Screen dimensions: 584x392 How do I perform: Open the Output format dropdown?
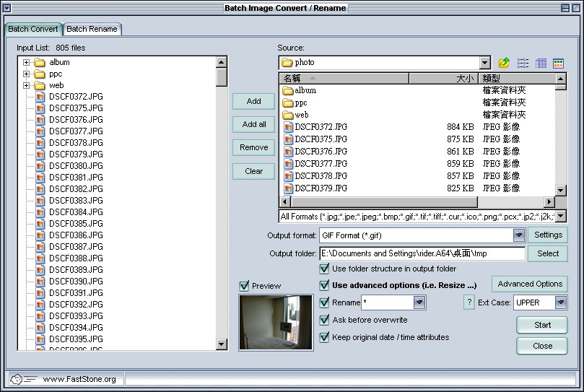point(518,235)
